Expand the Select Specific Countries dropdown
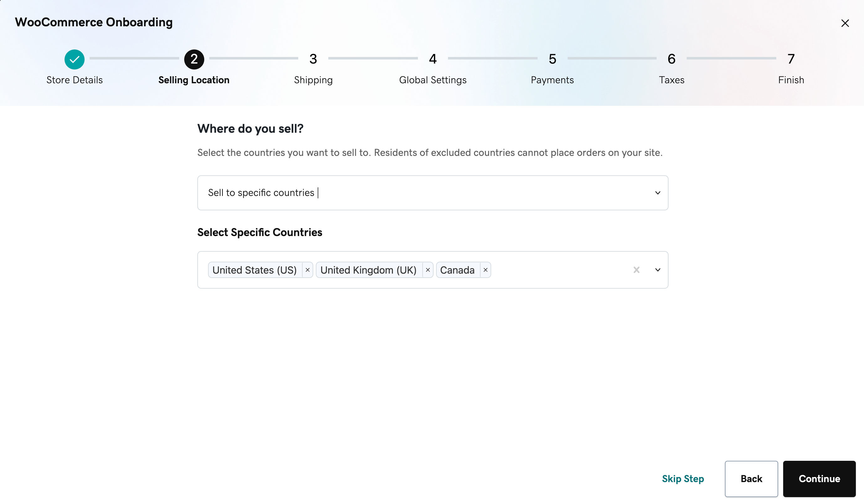 point(658,270)
